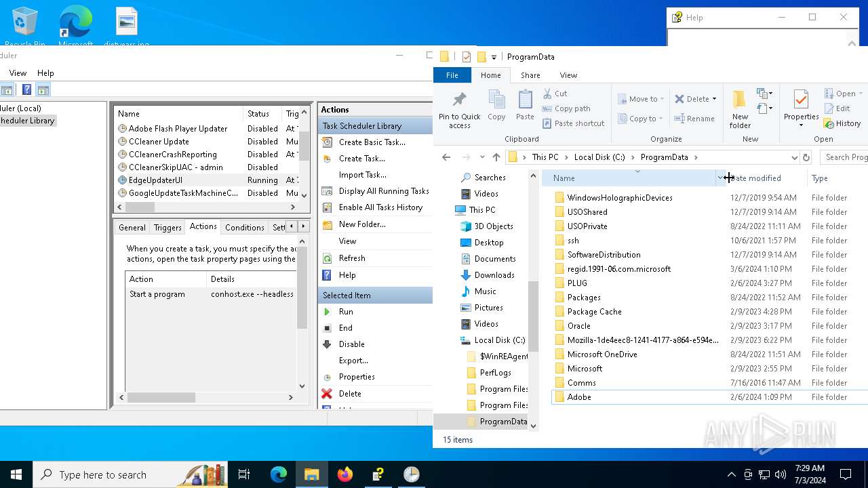Click Copy path in Clipboard group
868x488 pixels.
tap(566, 108)
